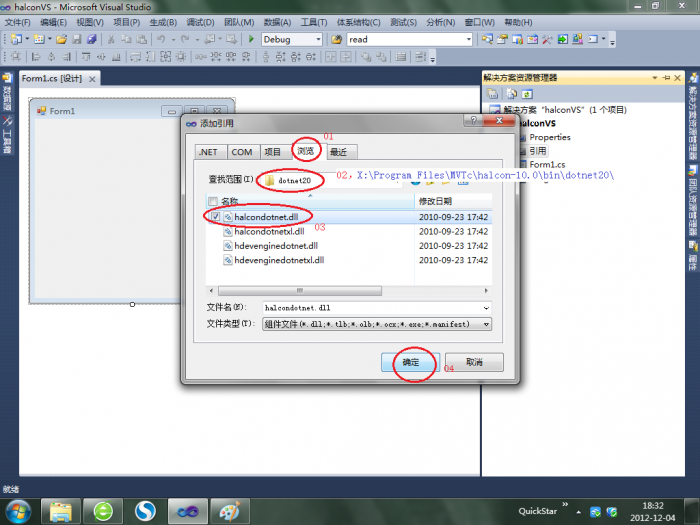The height and width of the screenshot is (525, 700).
Task: Click the Align to Grid layout icon
Action: pyautogui.click(x=16, y=57)
